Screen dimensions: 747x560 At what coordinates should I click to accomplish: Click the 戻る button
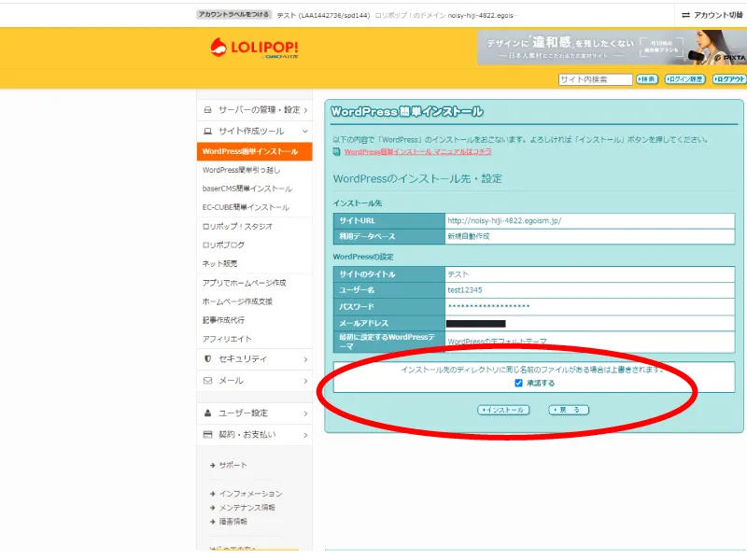click(569, 410)
